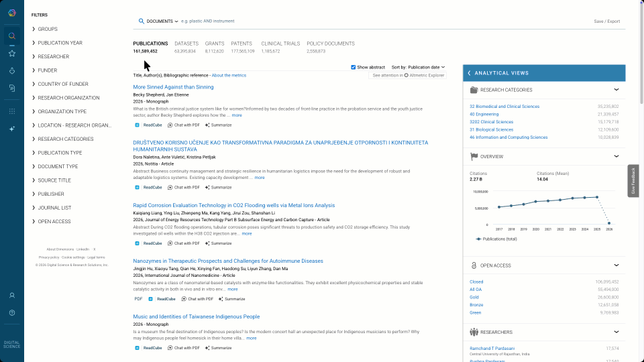Screen dimensions: 644x362
Task: Click the page vertical scrollbar
Action: 641,54
